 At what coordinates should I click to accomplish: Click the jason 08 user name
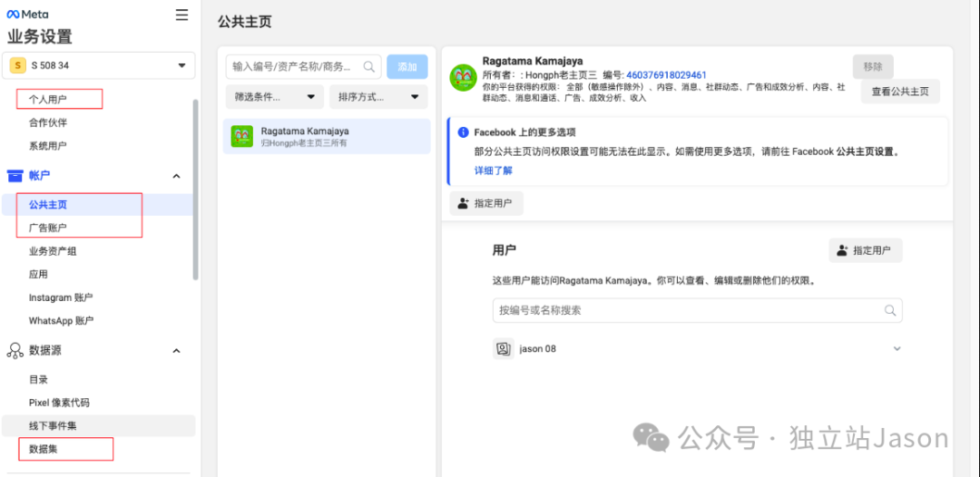[x=537, y=349]
